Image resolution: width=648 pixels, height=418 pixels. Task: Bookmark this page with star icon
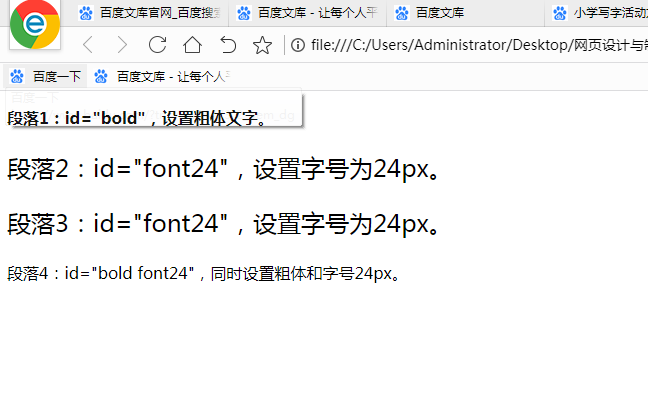(x=262, y=45)
